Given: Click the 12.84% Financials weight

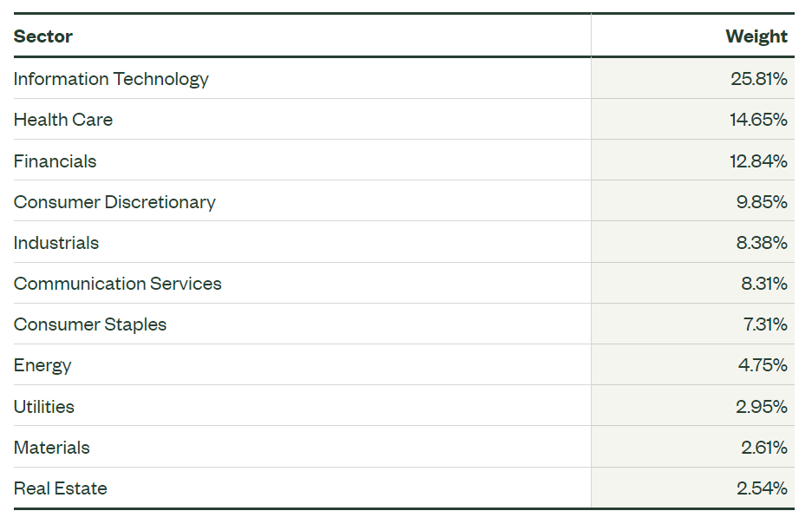Looking at the screenshot, I should tap(758, 161).
